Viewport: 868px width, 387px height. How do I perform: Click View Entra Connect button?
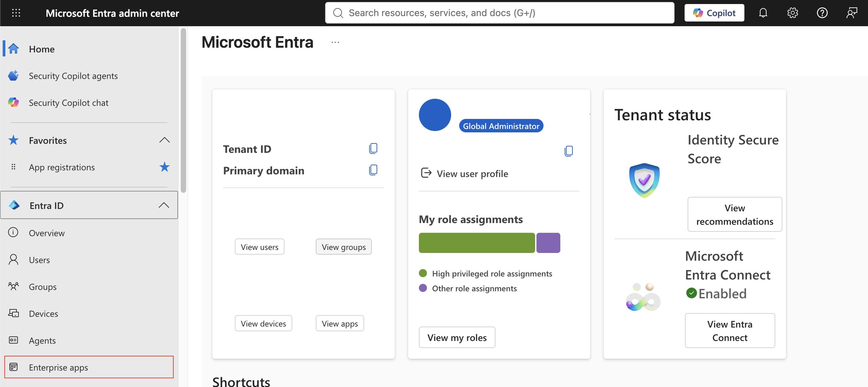[730, 330]
